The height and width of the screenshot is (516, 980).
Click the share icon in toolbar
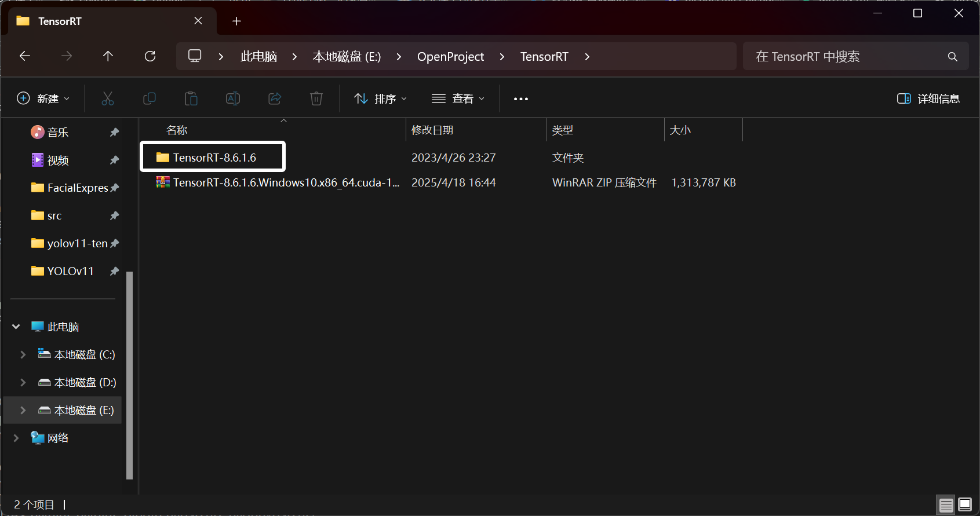tap(275, 98)
